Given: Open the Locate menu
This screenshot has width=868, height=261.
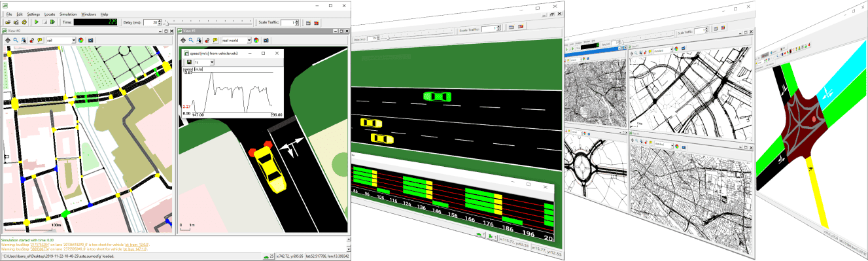Looking at the screenshot, I should pos(50,14).
